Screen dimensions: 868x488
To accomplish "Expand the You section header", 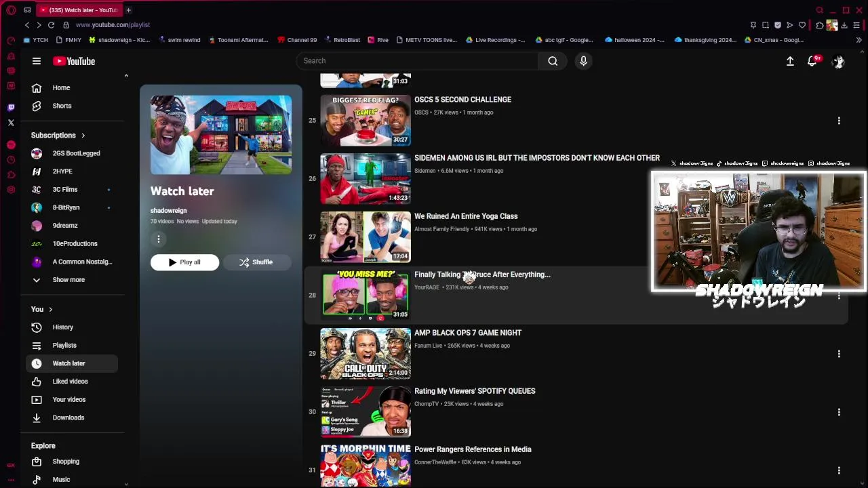I will [x=42, y=309].
